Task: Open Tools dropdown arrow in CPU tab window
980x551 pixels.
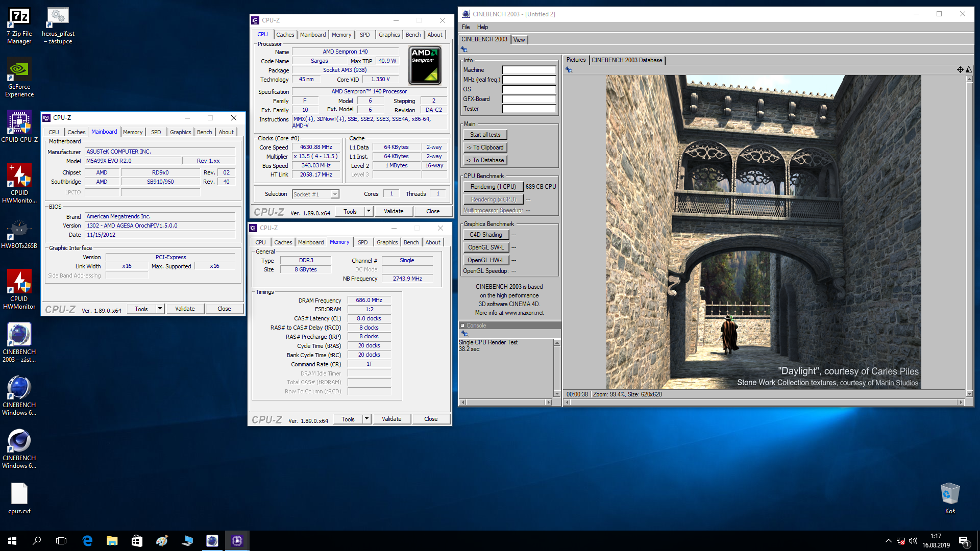Action: (369, 211)
